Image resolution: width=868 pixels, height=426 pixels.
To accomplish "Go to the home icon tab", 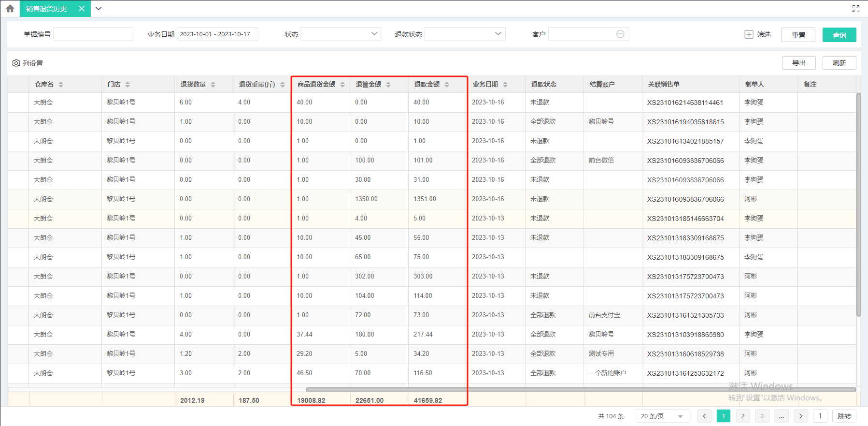I will click(x=10, y=9).
